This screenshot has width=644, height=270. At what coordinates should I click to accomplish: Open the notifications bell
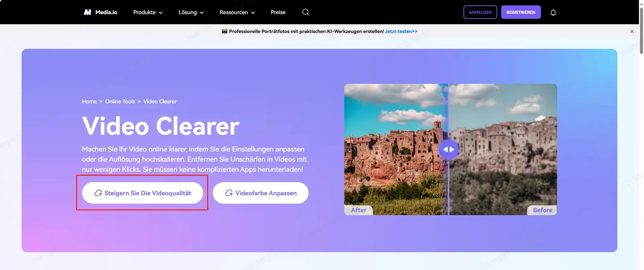click(553, 12)
